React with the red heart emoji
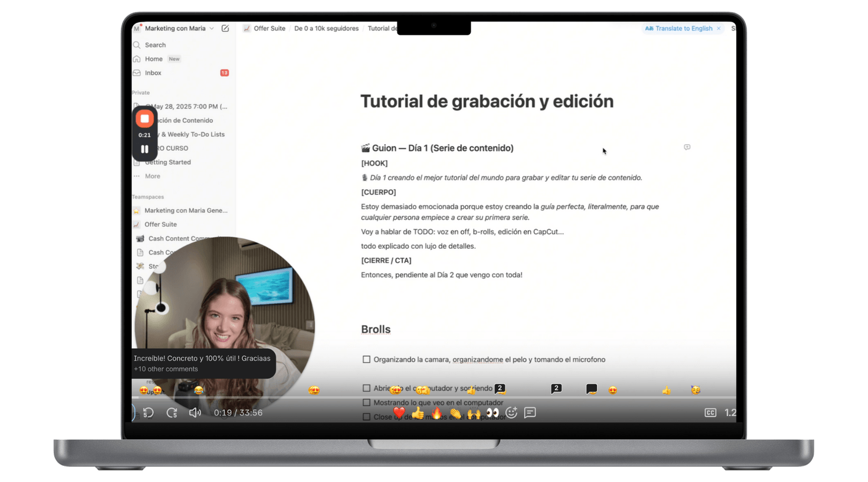This screenshot has height=482, width=868. point(399,413)
